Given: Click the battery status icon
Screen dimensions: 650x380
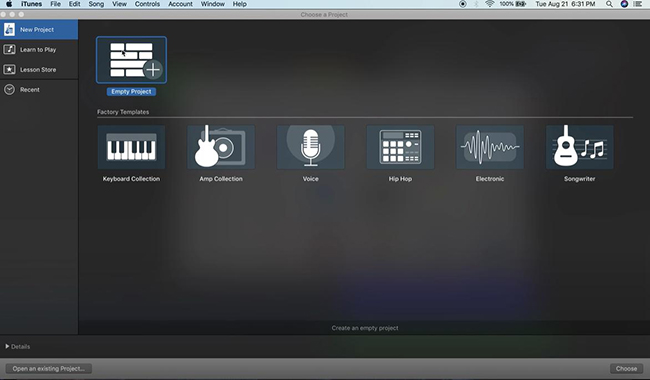Looking at the screenshot, I should coord(521,4).
